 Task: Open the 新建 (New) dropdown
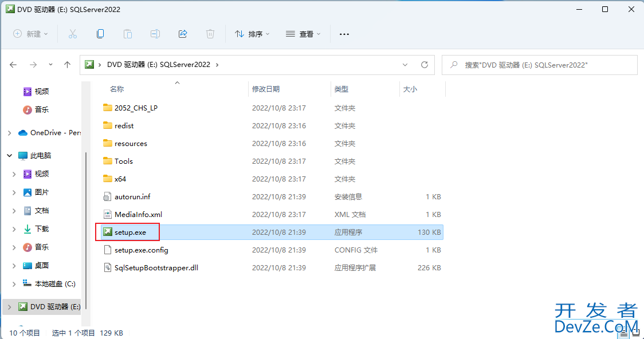(x=30, y=34)
